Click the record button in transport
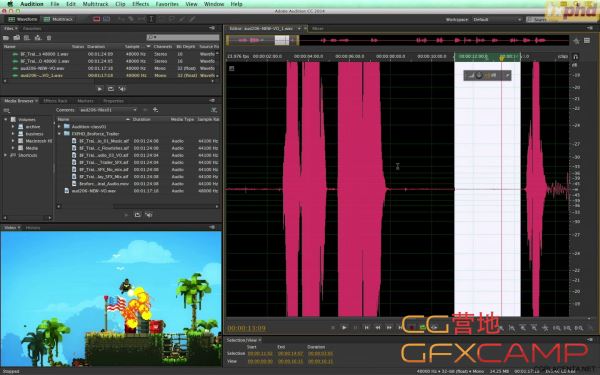 coord(412,328)
